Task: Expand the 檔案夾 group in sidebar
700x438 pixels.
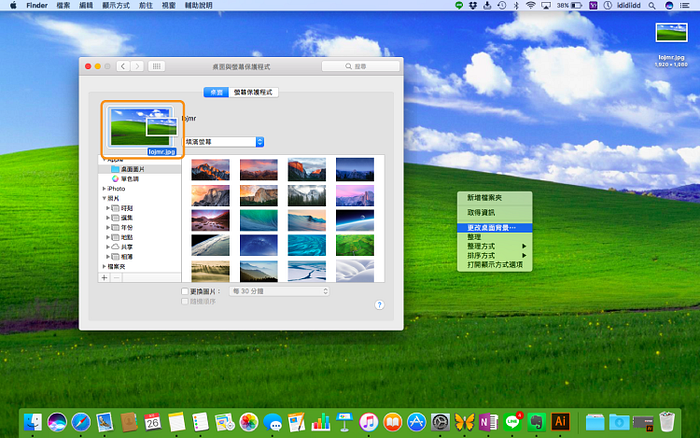Action: click(104, 267)
